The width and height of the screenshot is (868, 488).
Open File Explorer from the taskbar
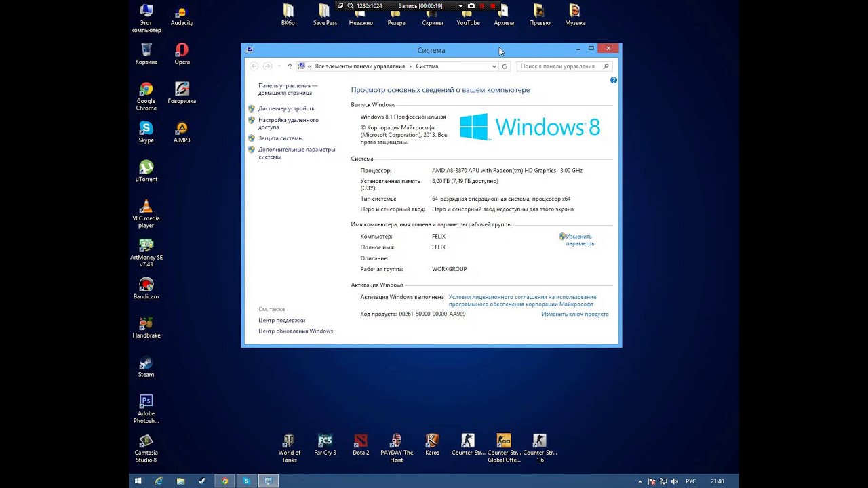pos(180,481)
